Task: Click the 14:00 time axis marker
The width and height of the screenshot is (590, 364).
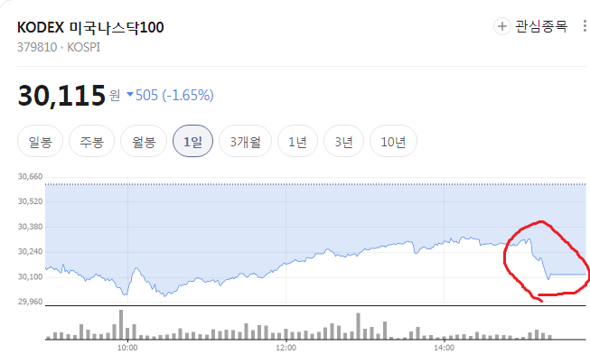Action: 444,348
